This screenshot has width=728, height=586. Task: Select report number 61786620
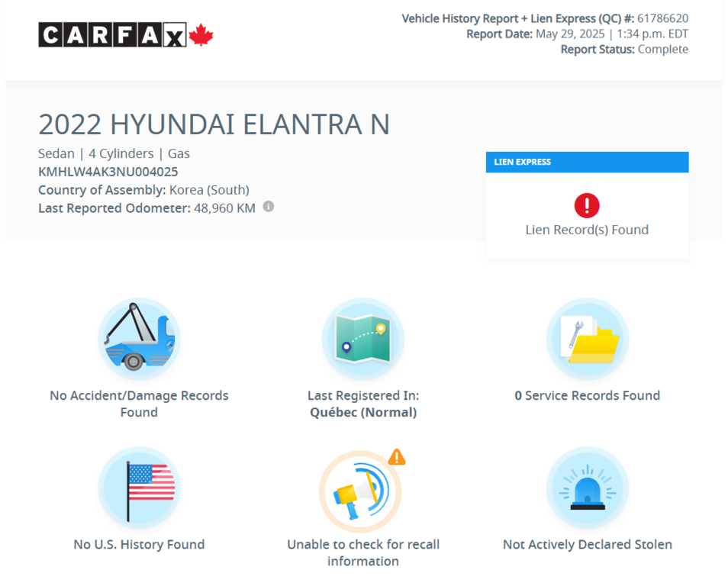point(662,18)
